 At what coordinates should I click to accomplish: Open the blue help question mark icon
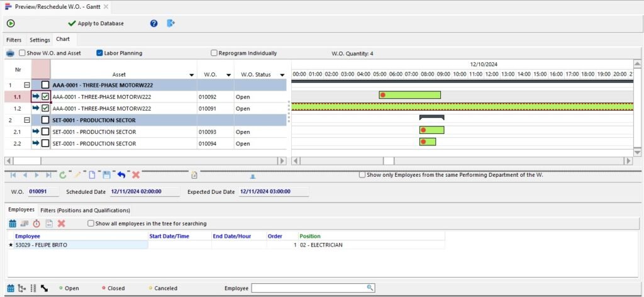coord(153,23)
